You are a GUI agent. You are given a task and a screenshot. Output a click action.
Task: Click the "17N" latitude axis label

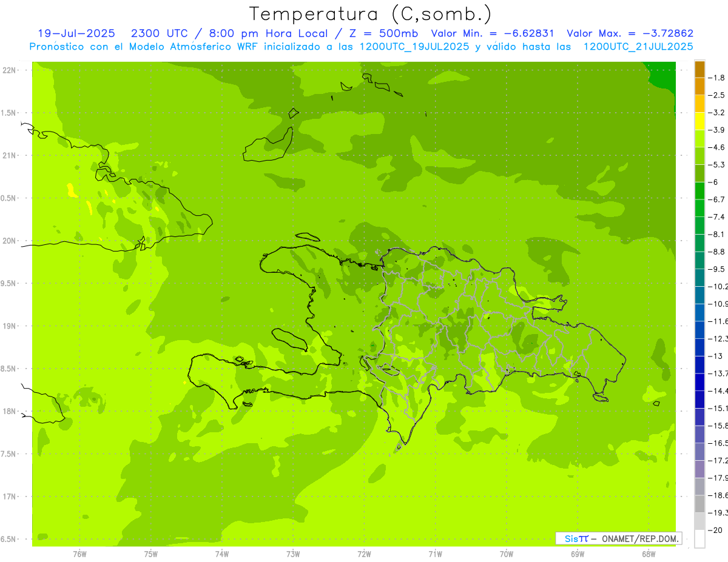click(9, 497)
